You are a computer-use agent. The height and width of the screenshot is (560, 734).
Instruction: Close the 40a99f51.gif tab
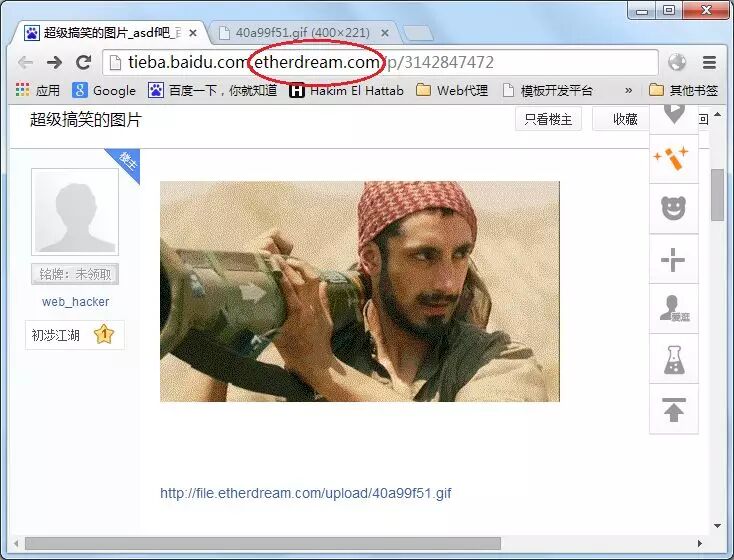pos(385,33)
